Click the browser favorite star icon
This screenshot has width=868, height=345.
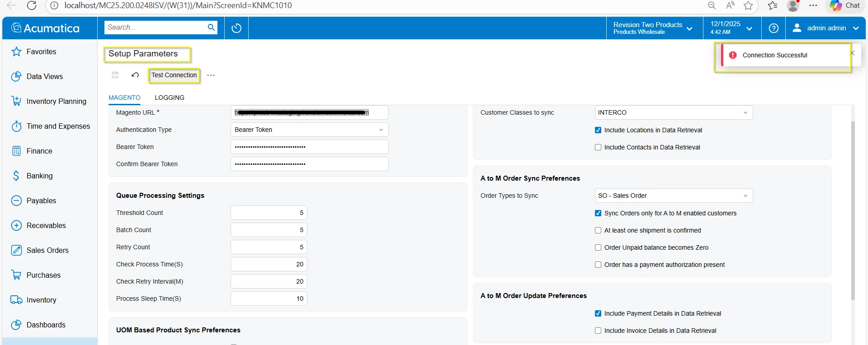tap(748, 5)
